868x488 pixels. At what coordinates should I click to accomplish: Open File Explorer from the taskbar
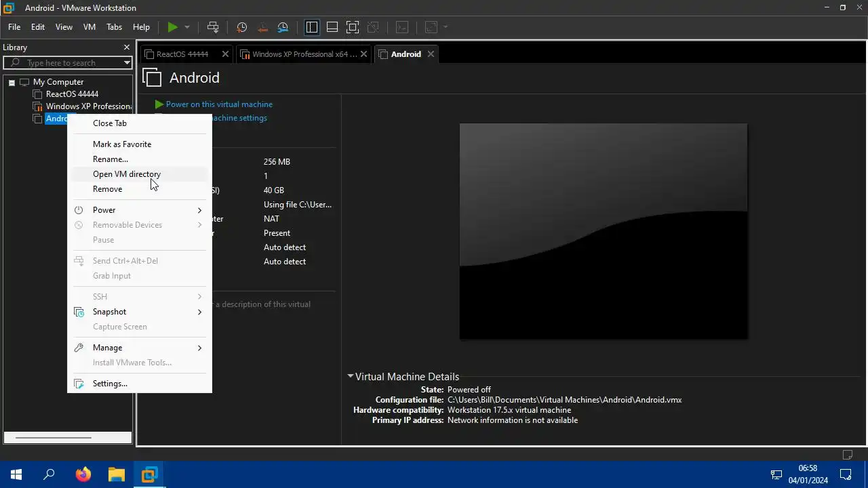pos(116,474)
